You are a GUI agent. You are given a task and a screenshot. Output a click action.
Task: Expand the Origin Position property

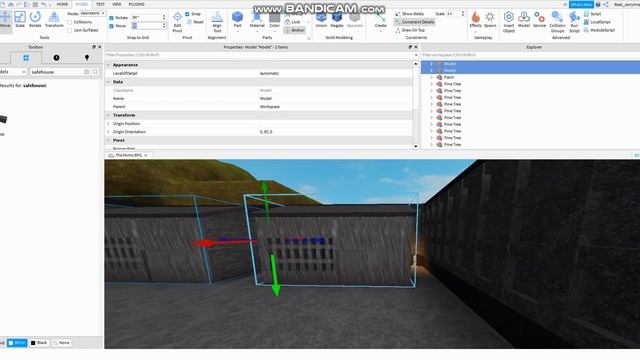108,124
